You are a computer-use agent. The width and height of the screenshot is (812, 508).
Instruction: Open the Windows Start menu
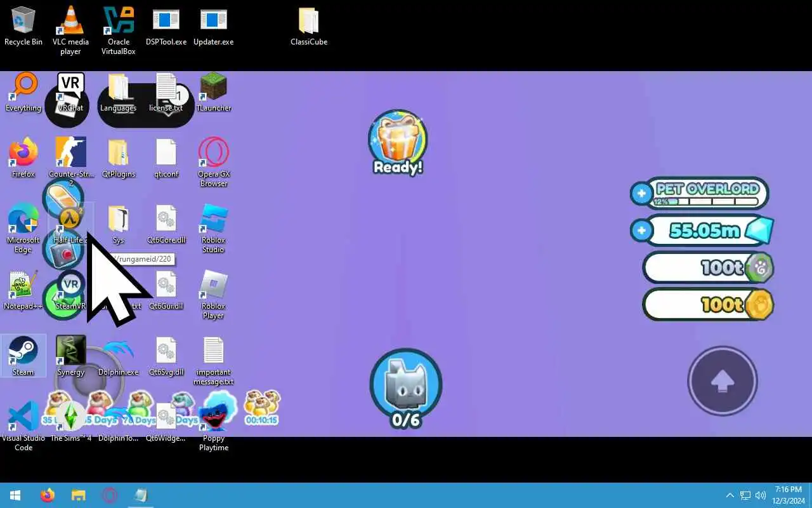click(15, 495)
